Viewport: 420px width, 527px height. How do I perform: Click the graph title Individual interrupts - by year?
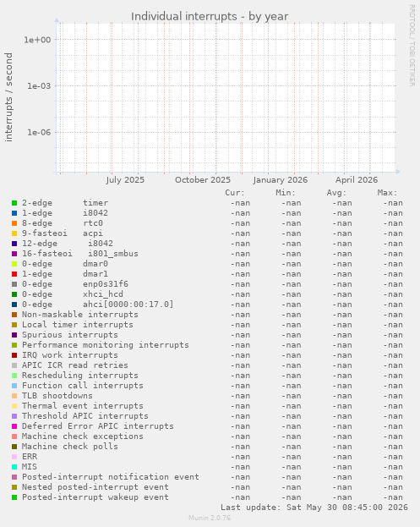coord(210,16)
